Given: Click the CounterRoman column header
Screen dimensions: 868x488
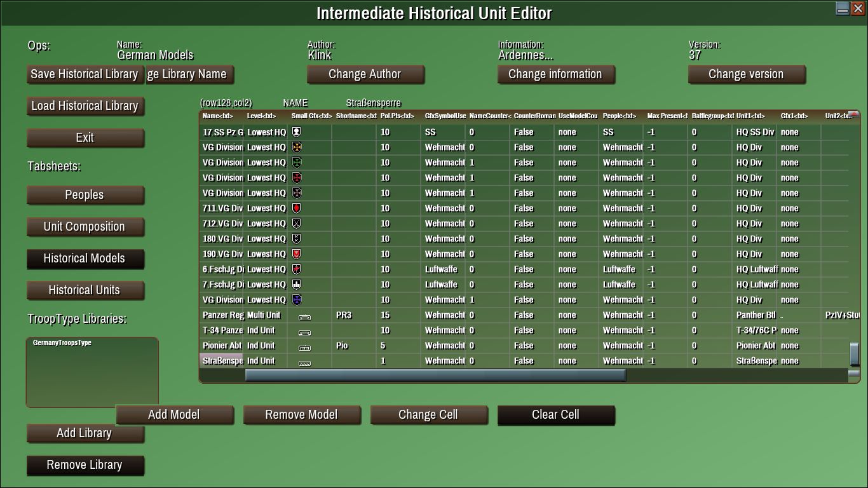Looking at the screenshot, I should coord(534,116).
